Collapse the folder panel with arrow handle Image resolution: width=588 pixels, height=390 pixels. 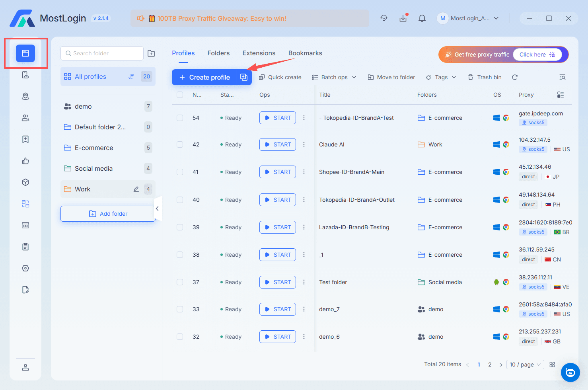point(158,209)
